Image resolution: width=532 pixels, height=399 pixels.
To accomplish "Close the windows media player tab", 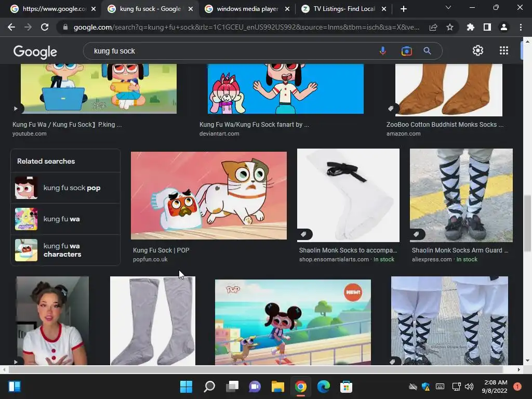I will point(287,9).
